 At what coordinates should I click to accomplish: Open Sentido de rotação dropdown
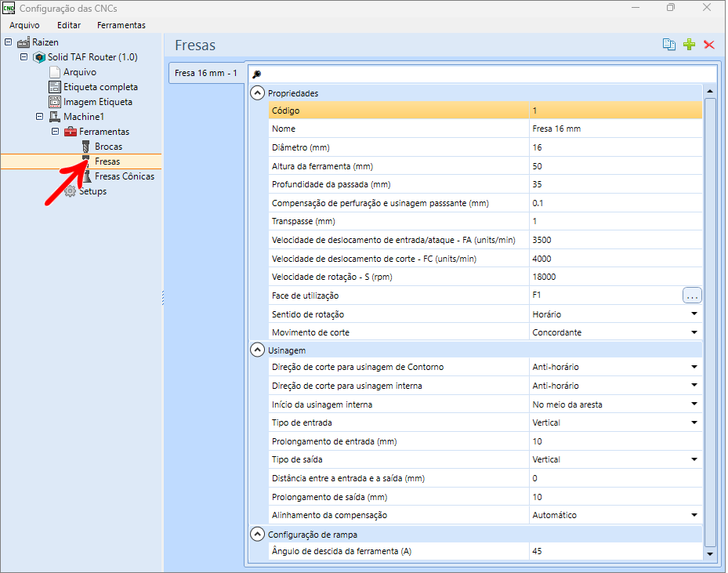694,314
